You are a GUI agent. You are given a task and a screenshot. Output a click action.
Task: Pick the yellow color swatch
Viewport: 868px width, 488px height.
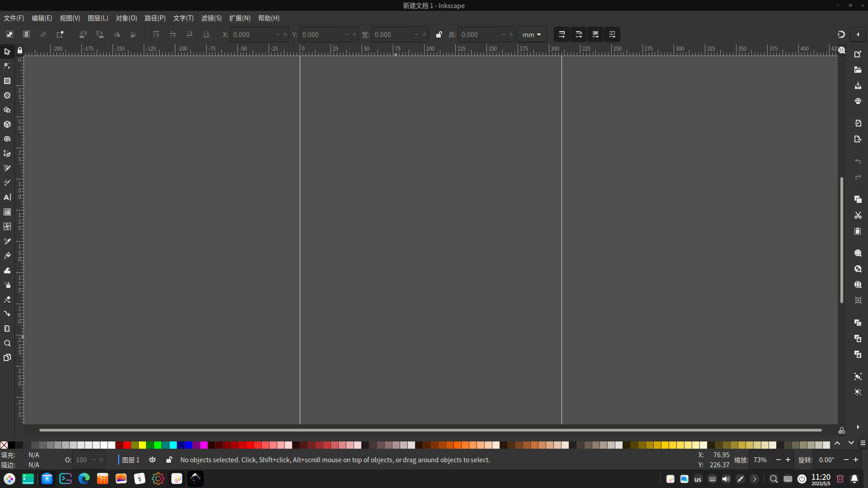142,445
